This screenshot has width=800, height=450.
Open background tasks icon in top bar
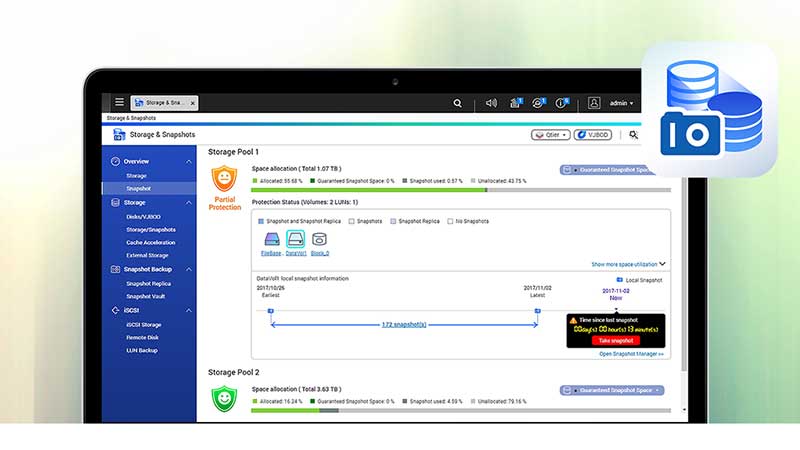516,103
